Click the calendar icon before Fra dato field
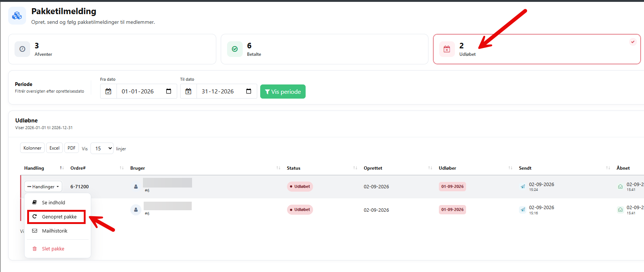Image resolution: width=644 pixels, height=272 pixels. 108,91
